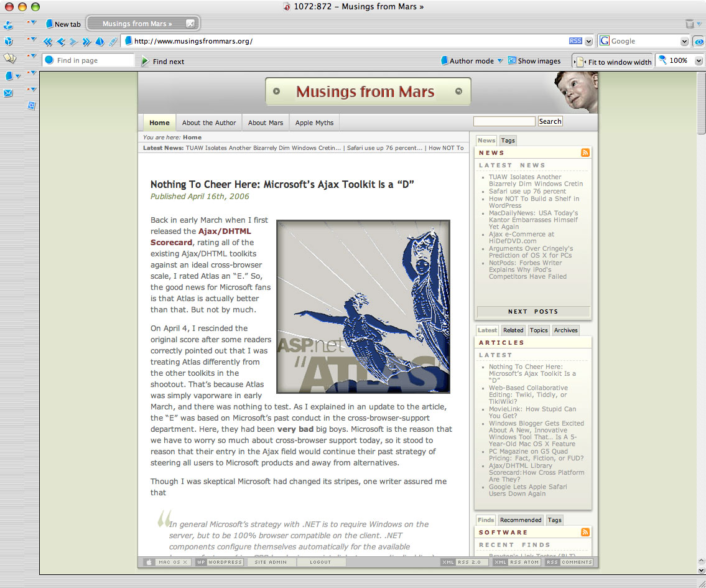Close the Musings from Mars tab
706x588 pixels.
pos(190,24)
